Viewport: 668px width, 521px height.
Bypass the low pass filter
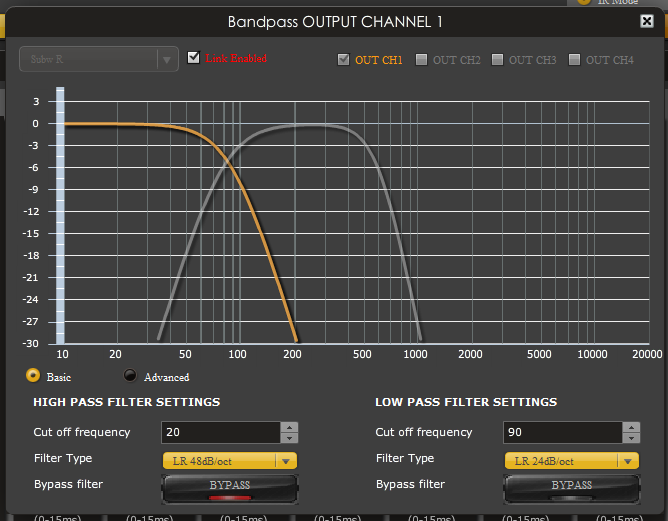[572, 489]
